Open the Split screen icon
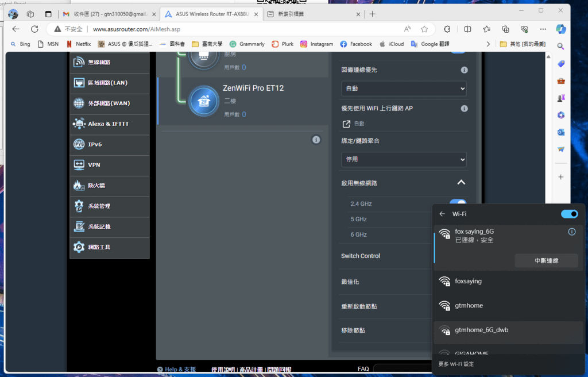The width and height of the screenshot is (588, 377). 467,29
